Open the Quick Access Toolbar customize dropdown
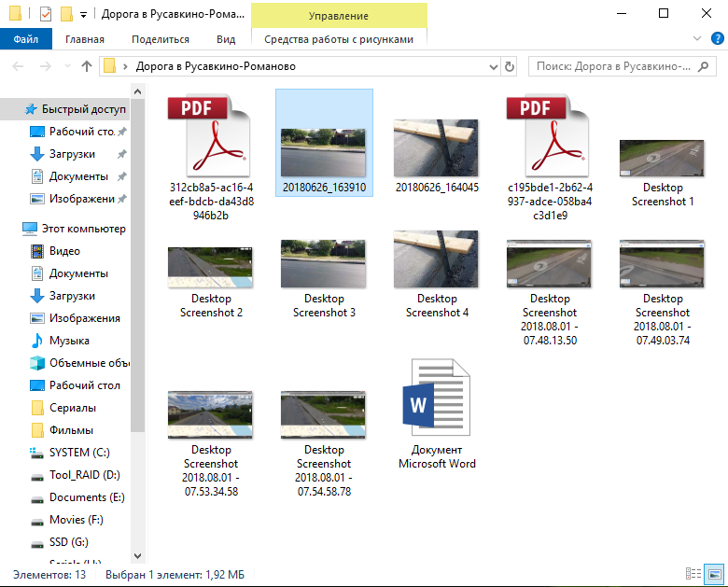 click(x=84, y=15)
